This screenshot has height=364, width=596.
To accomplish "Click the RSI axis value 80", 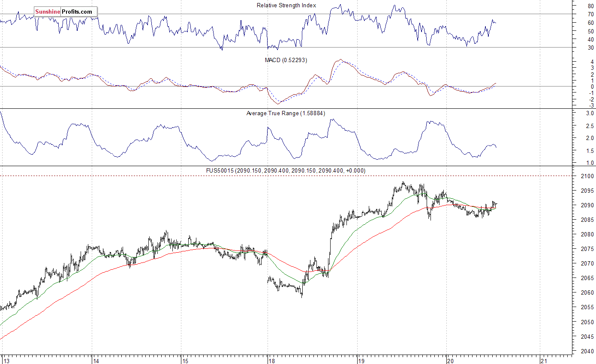I will pyautogui.click(x=591, y=6).
